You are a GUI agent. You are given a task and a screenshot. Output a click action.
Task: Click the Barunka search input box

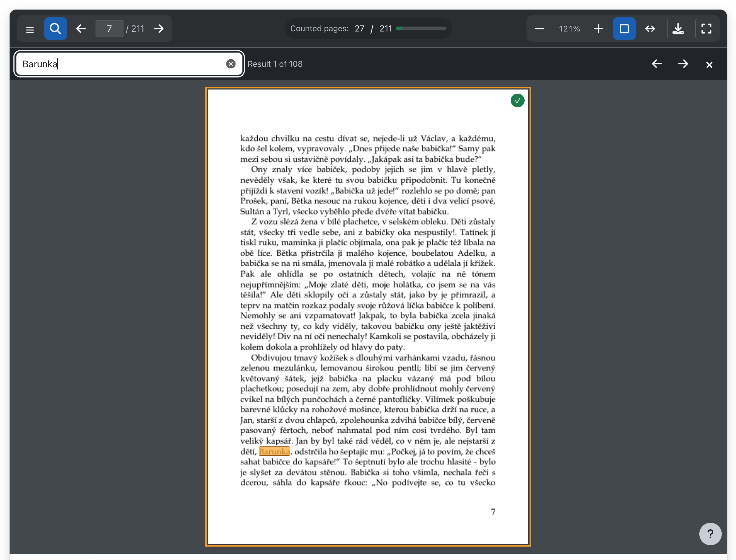(x=129, y=64)
